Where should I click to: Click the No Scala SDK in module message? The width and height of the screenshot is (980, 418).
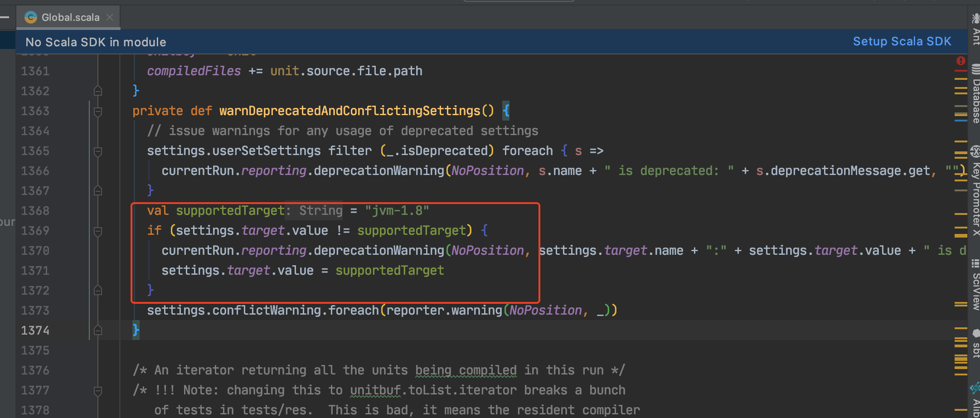coord(96,42)
